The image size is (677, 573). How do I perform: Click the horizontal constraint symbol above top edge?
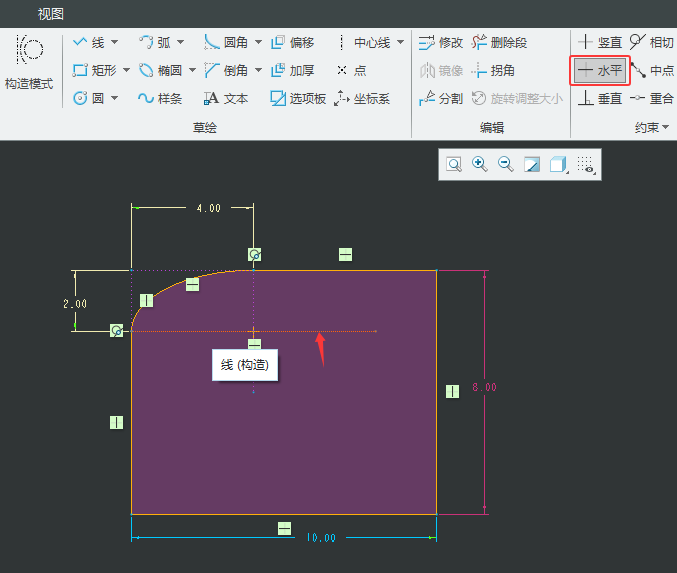[345, 254]
